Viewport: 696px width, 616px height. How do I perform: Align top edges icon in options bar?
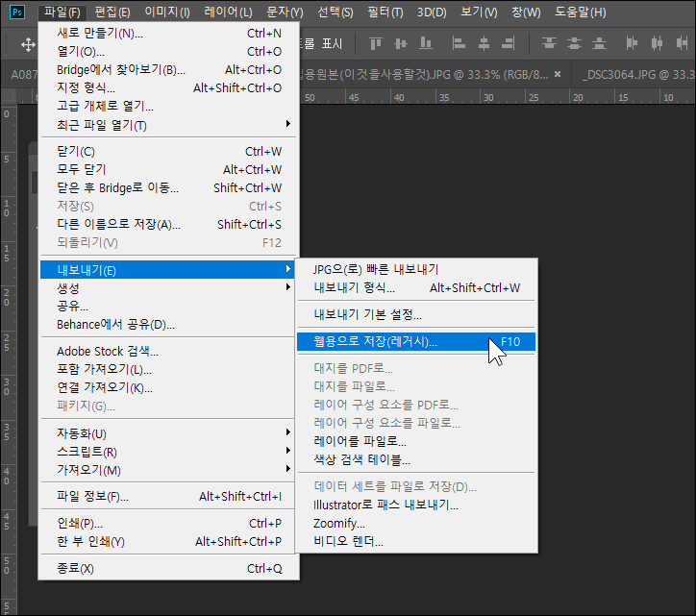(376, 43)
